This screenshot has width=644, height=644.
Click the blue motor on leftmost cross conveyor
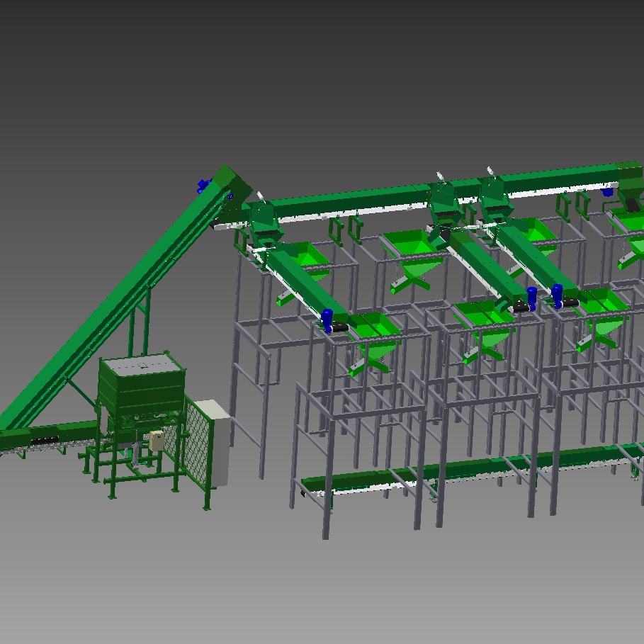point(327,318)
